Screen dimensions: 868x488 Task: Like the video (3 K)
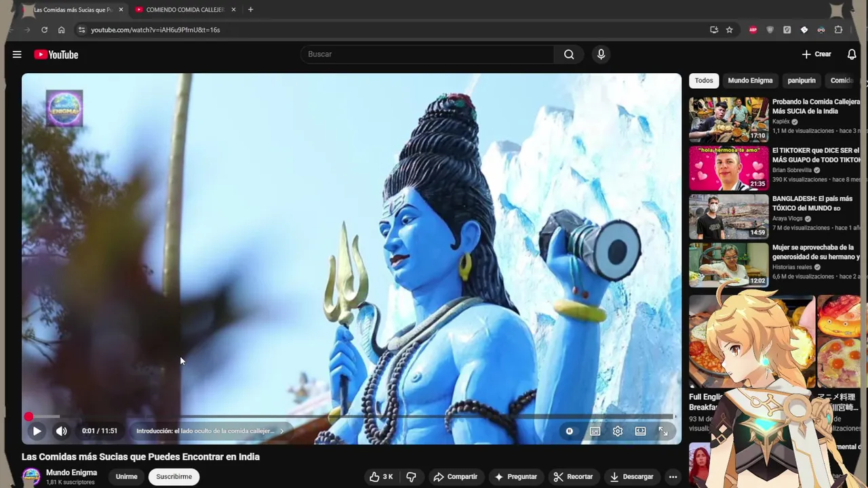[380, 476]
